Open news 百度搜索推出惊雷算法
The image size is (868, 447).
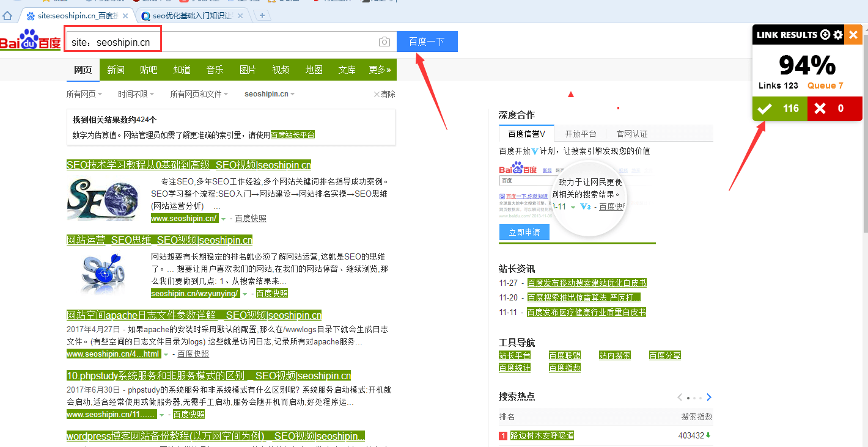click(x=584, y=297)
